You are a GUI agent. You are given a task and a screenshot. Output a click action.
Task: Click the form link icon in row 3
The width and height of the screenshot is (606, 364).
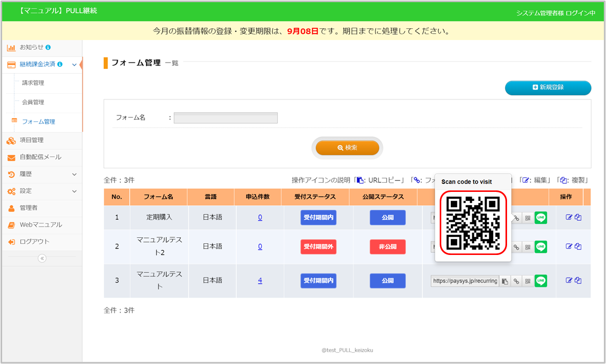[x=516, y=281]
